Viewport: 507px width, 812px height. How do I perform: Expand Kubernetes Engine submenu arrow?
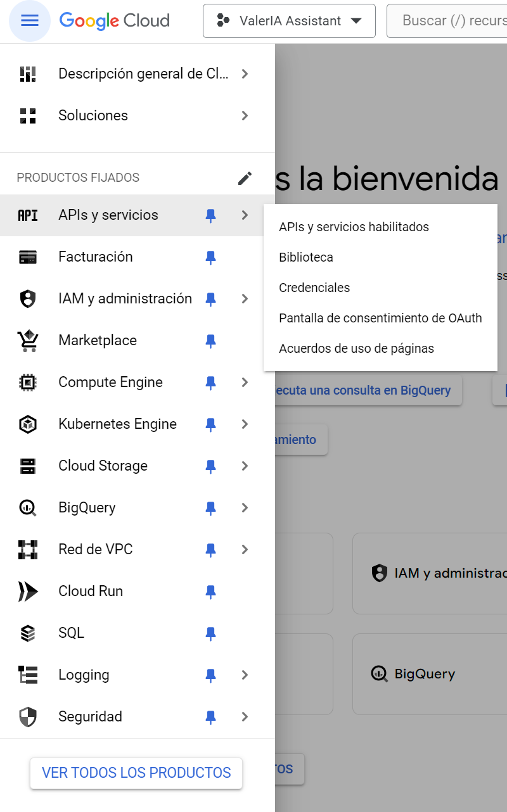[245, 424]
